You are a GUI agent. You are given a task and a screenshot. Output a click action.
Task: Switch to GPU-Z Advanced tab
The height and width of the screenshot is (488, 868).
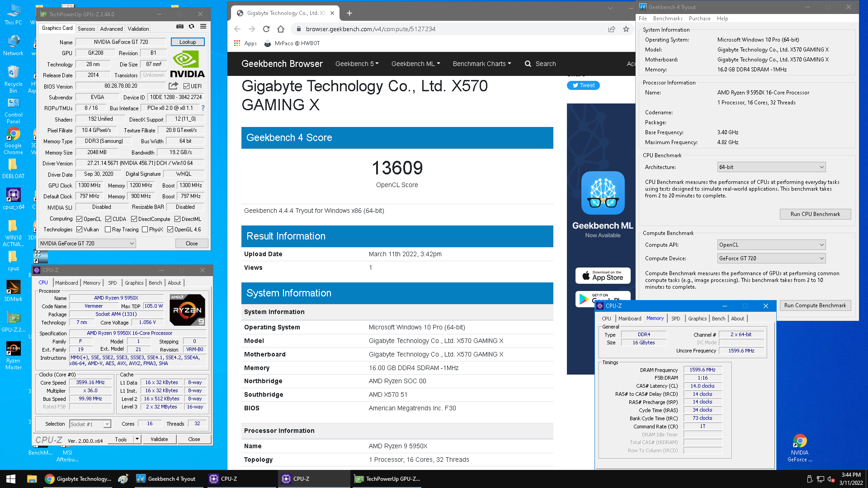click(111, 28)
